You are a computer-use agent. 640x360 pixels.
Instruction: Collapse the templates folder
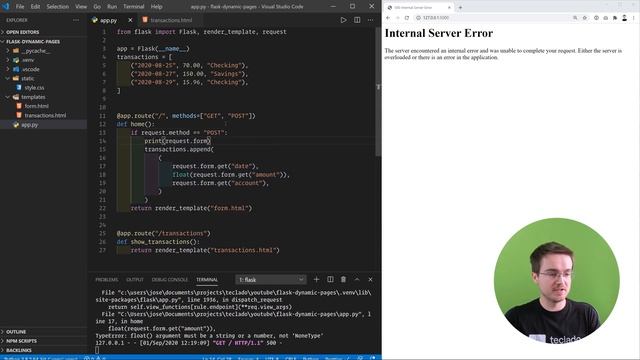click(33, 97)
